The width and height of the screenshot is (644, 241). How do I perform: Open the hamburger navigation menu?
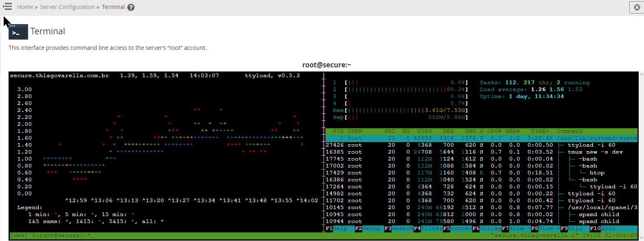7,7
